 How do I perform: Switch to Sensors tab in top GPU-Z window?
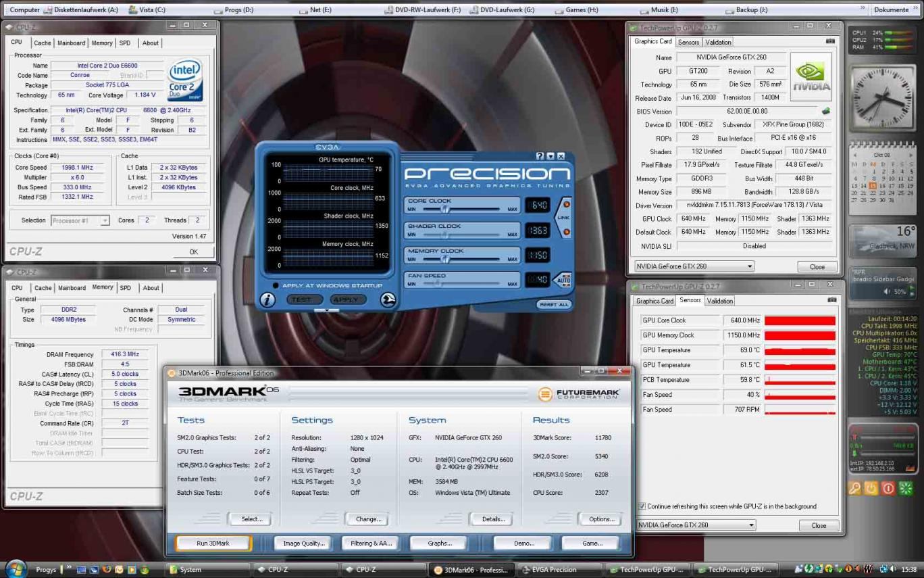click(688, 42)
